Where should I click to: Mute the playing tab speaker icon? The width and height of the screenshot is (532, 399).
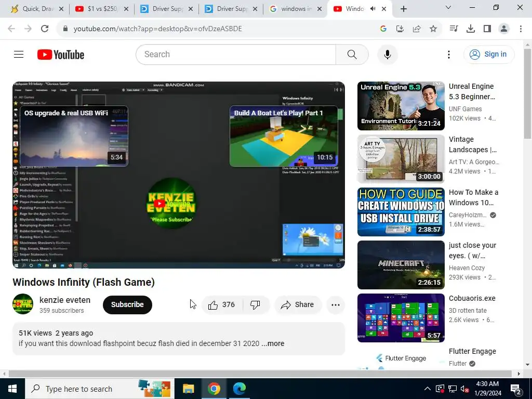click(373, 9)
